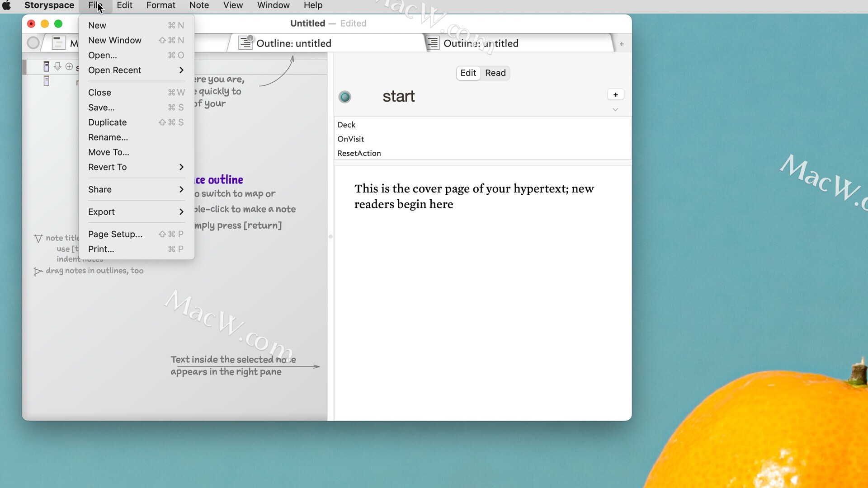Viewport: 868px width, 488px height.
Task: Choose New from the File menu
Action: click(136, 25)
